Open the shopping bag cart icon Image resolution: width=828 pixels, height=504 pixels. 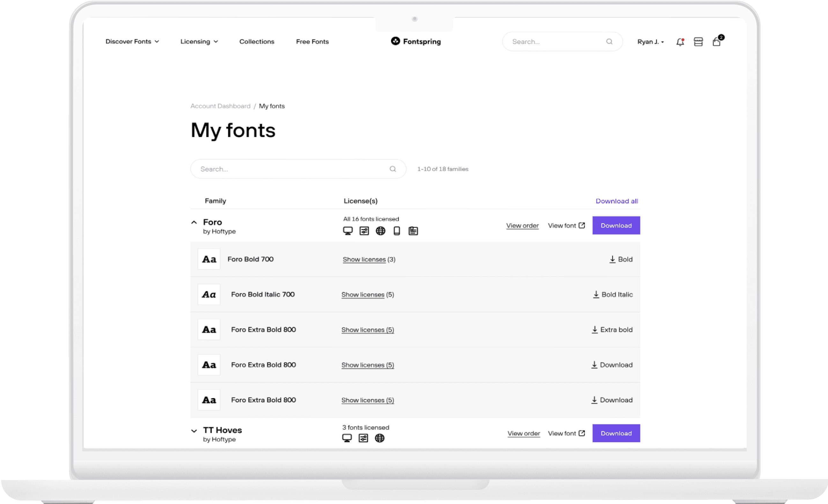click(x=717, y=42)
